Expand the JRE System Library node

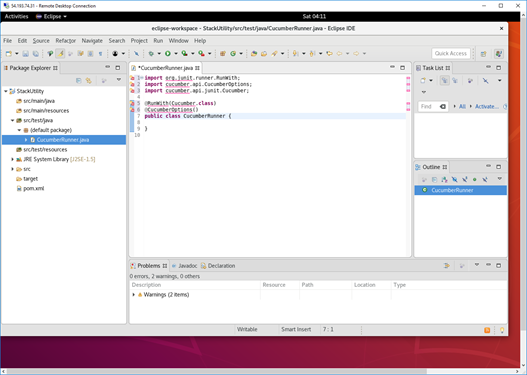(12, 159)
